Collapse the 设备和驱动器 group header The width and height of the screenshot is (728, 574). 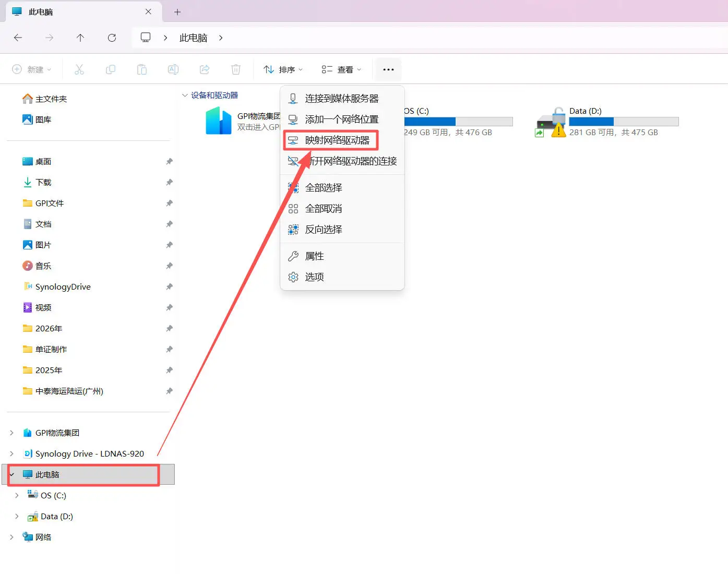coord(185,95)
